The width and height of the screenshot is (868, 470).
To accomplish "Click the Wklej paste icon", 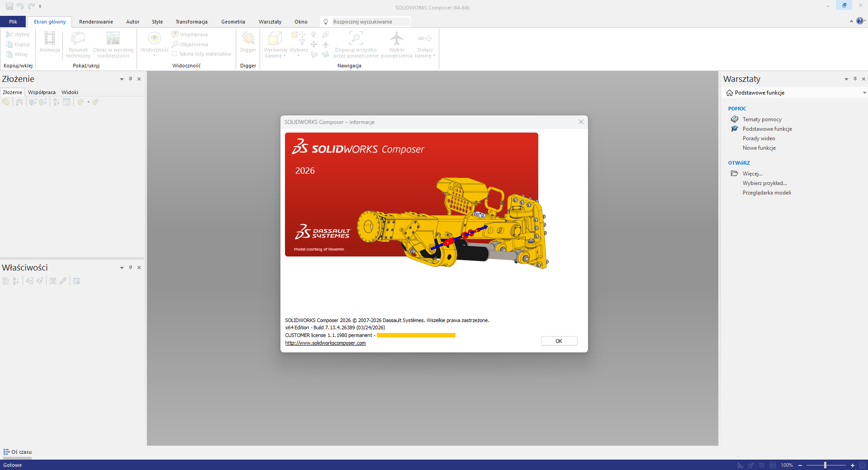I will 9,54.
